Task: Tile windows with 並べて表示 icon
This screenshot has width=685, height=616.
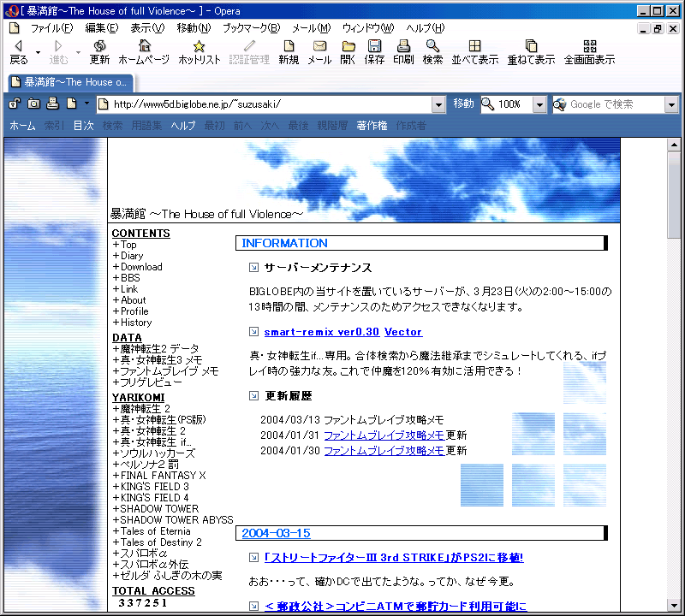Action: point(474,46)
